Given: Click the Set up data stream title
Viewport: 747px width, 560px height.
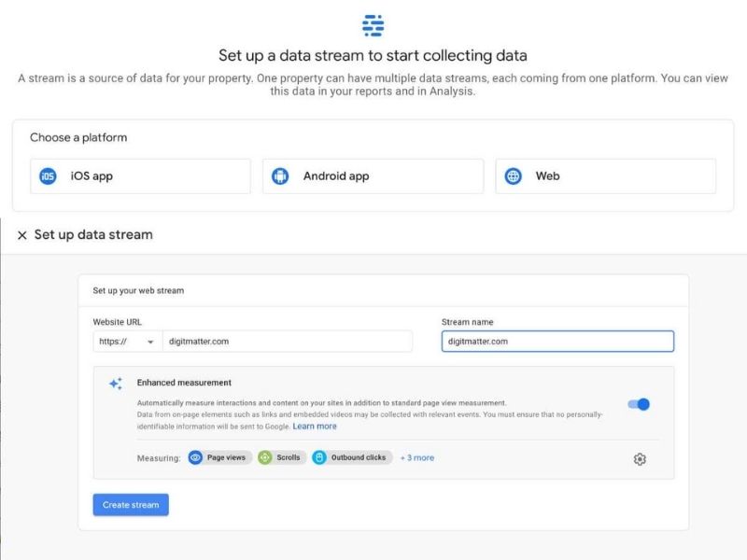Looking at the screenshot, I should tap(93, 235).
